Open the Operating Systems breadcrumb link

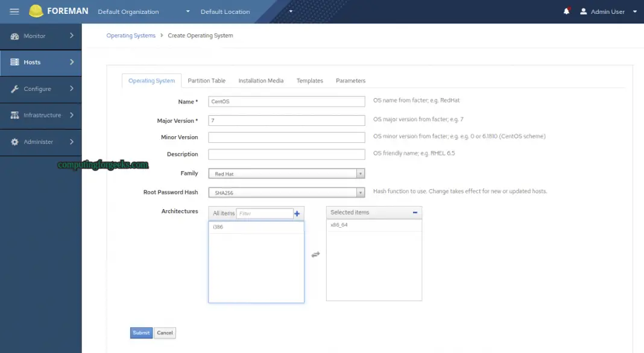point(131,35)
